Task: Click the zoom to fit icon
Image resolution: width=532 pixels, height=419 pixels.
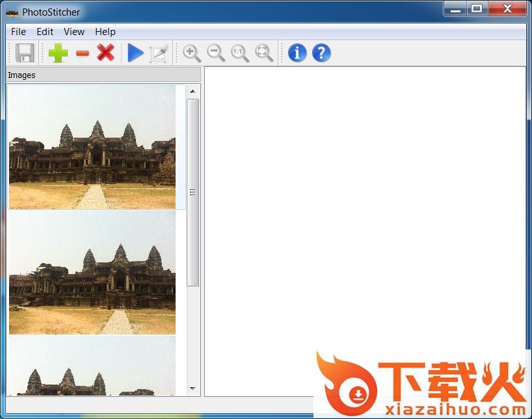Action: tap(264, 53)
